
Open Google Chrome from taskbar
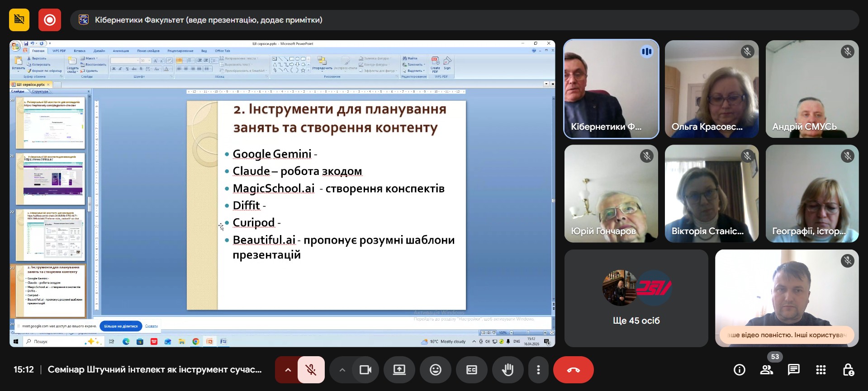[x=195, y=342]
